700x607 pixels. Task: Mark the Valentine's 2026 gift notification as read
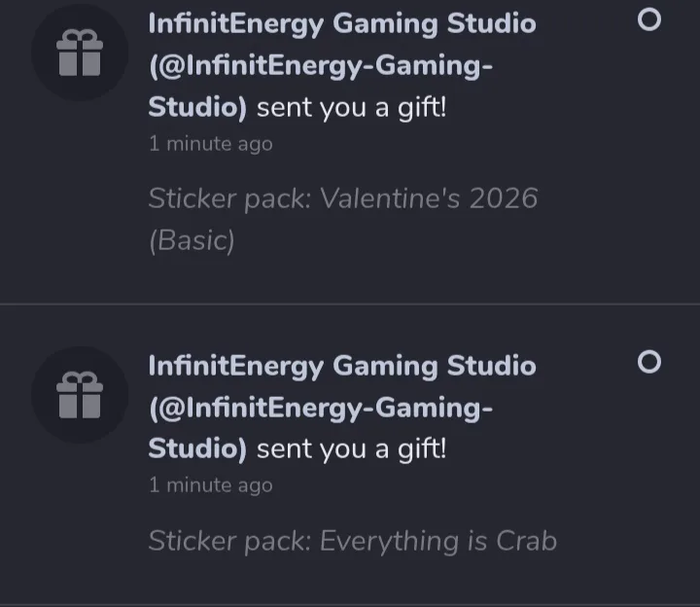(648, 20)
